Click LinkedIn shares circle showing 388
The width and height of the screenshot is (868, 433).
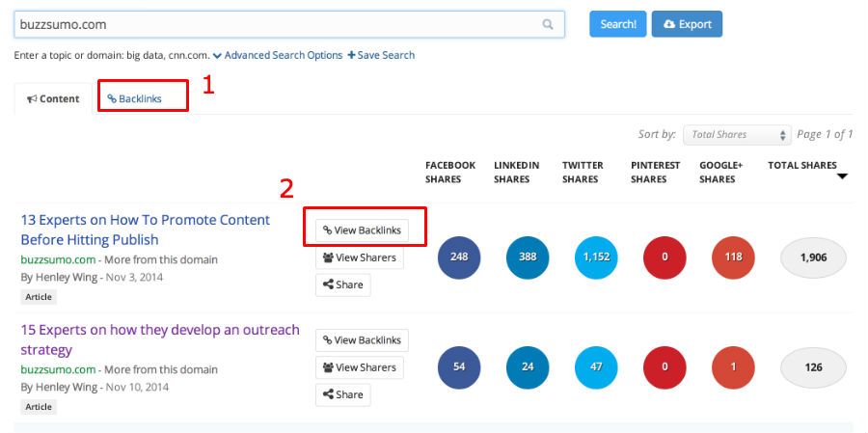528,257
